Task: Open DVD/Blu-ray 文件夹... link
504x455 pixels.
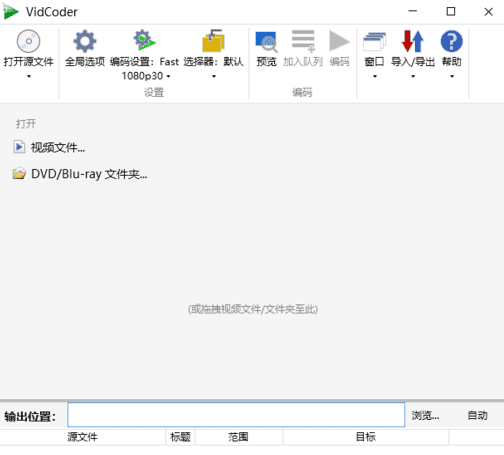Action: [89, 174]
